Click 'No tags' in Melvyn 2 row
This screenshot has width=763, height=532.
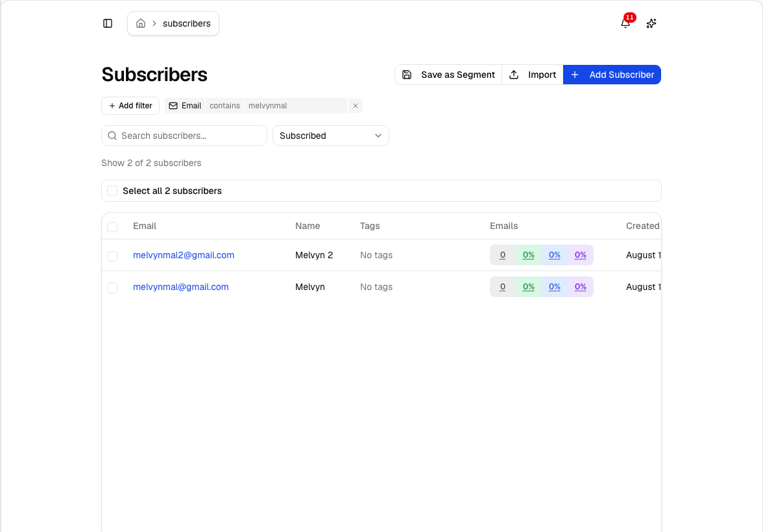pos(376,255)
